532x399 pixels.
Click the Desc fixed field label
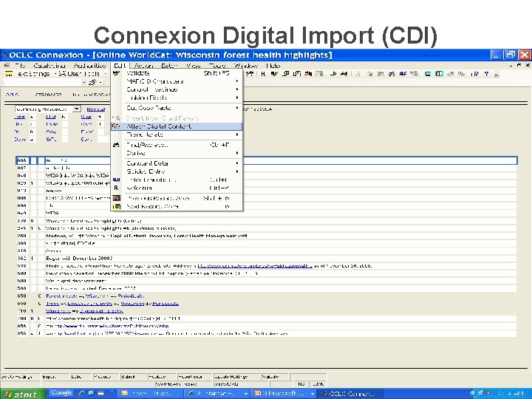19,139
